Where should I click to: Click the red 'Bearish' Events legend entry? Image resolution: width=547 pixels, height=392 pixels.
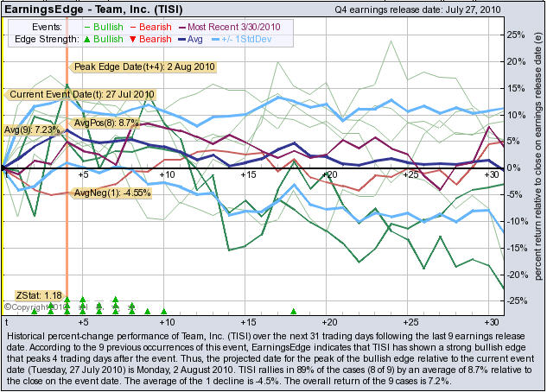pyautogui.click(x=151, y=27)
